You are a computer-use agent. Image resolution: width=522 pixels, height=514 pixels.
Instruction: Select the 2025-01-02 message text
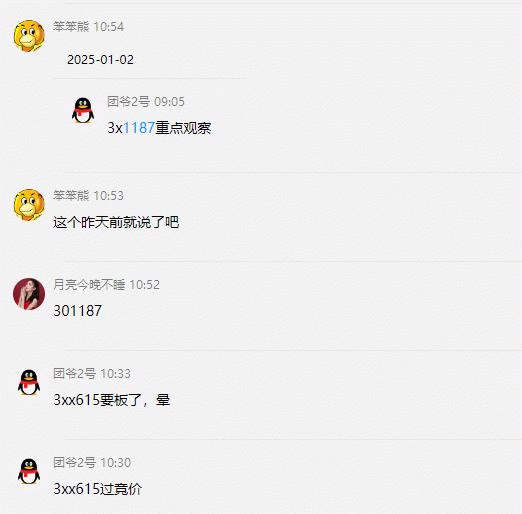(x=100, y=60)
